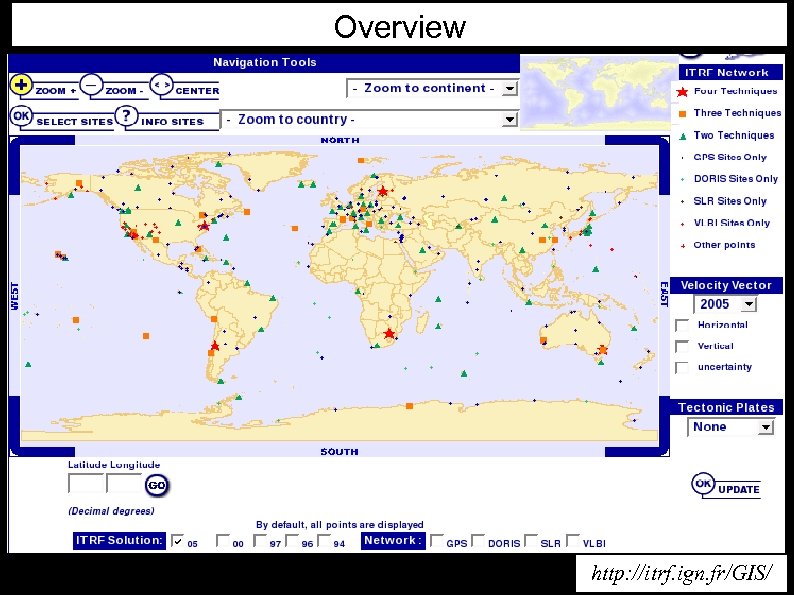This screenshot has width=794, height=595.
Task: Click the EAST pan label
Action: [x=664, y=294]
